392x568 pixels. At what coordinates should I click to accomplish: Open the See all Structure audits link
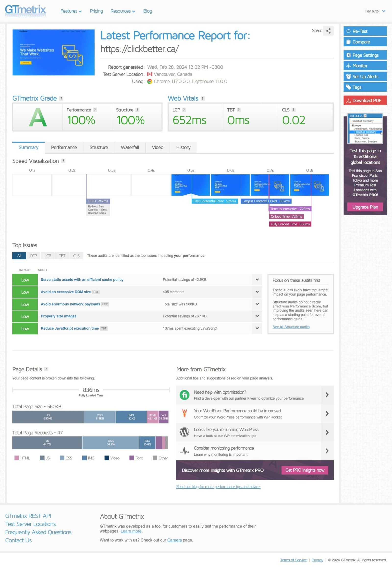tap(291, 327)
